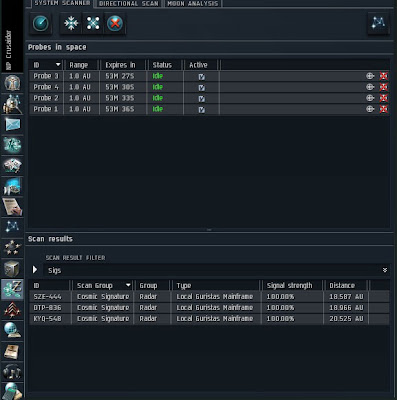Open the Sigs filter dropdown
The height and width of the screenshot is (400, 397).
(216, 270)
